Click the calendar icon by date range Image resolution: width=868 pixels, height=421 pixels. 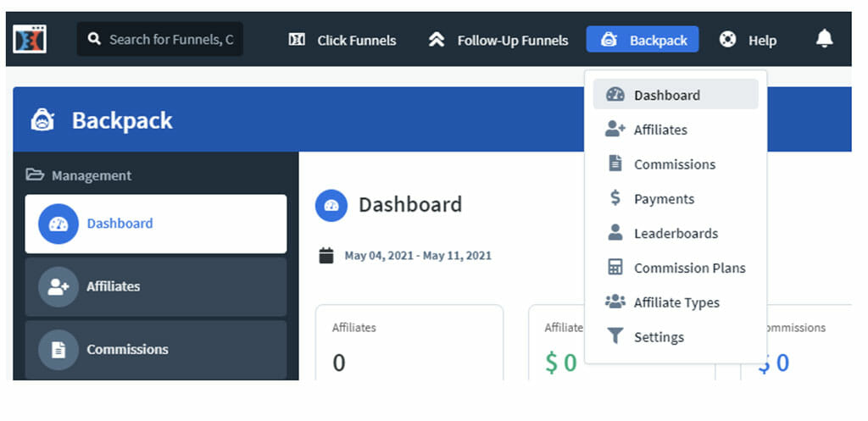326,256
